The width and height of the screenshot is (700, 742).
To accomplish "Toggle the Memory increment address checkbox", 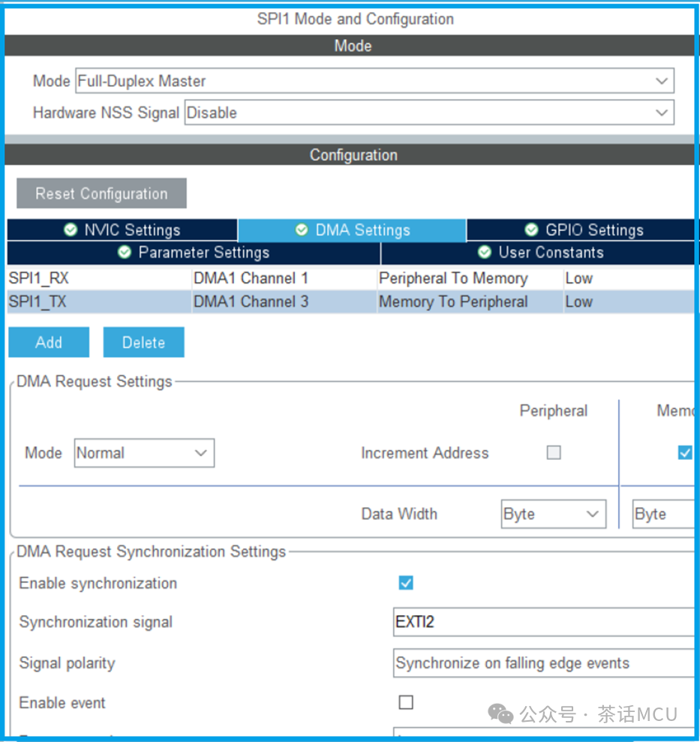I will [684, 452].
